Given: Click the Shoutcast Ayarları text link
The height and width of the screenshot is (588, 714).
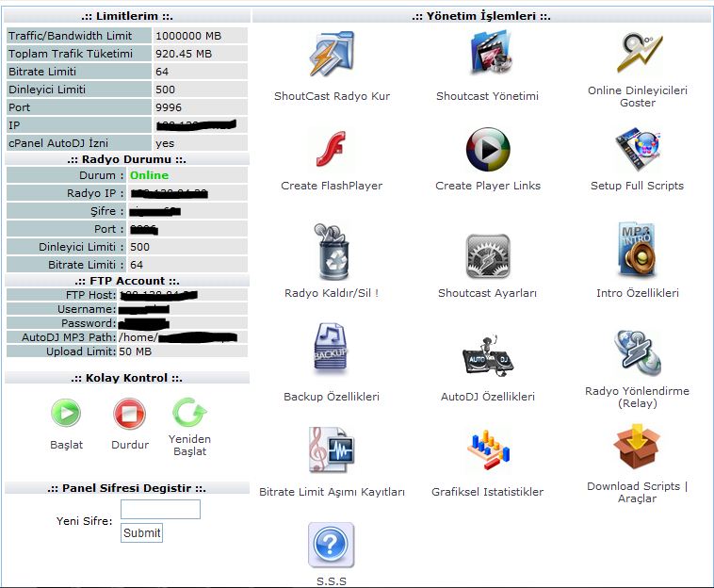Looking at the screenshot, I should (x=487, y=293).
